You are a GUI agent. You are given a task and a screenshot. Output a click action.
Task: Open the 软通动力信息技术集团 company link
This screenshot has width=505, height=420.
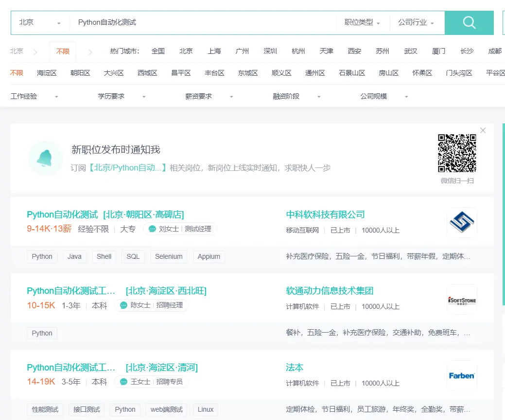coord(330,291)
